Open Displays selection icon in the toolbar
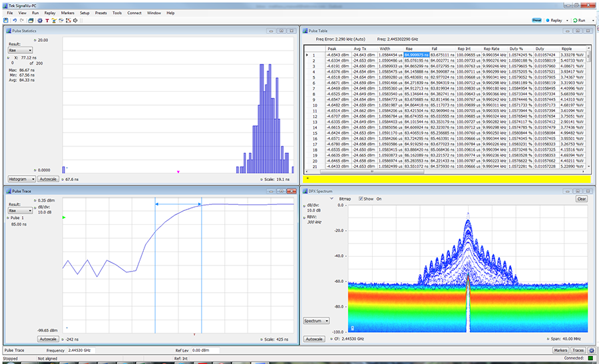 tap(31, 20)
